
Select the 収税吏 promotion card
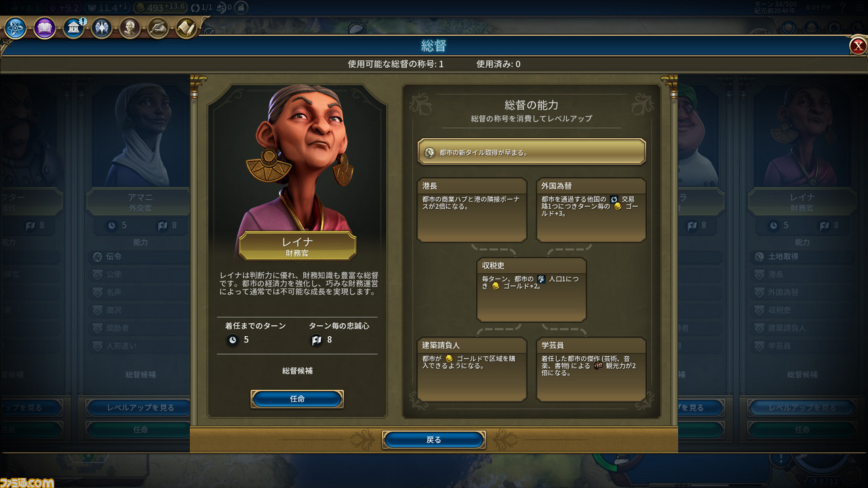(532, 289)
